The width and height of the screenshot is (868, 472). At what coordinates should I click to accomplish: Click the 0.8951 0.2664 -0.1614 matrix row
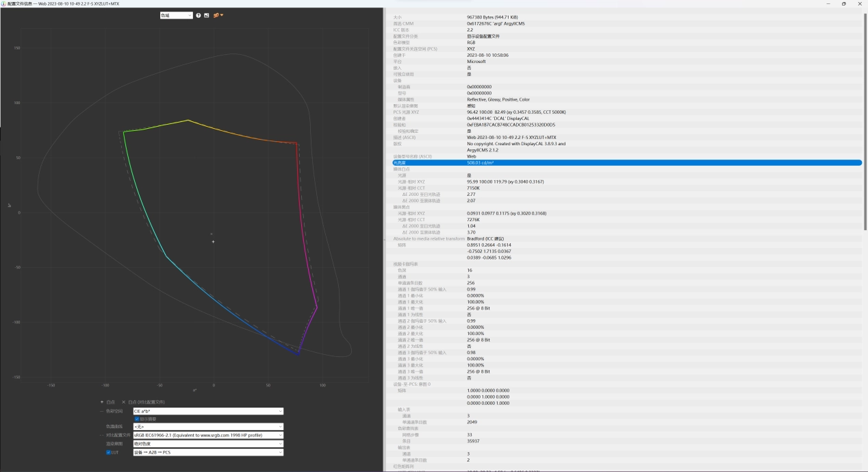click(x=489, y=245)
